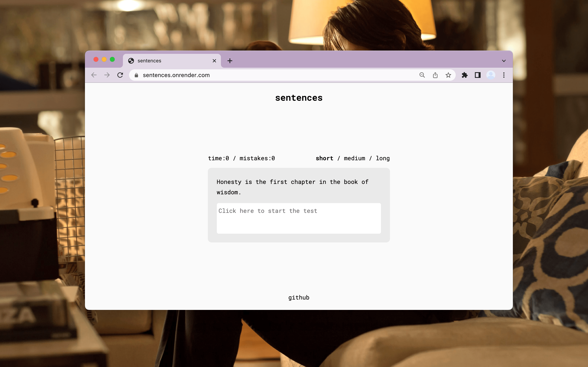
Task: Select the short sentence length option
Action: coord(324,158)
